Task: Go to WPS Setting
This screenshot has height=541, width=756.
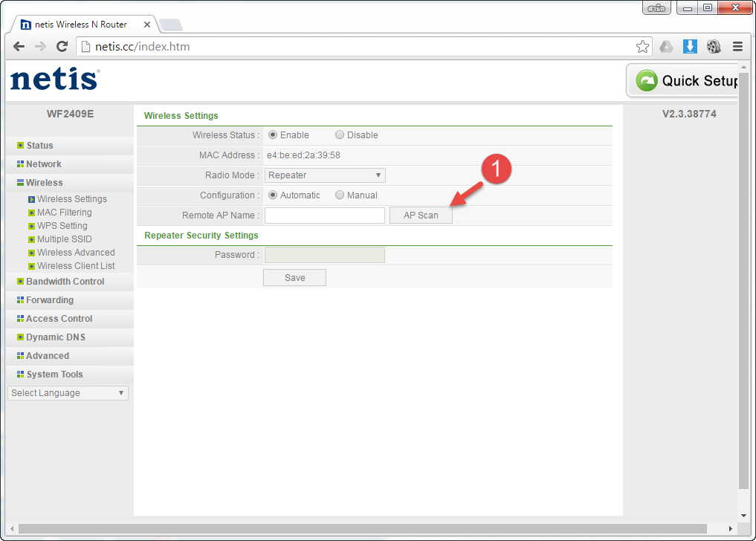Action: coord(62,226)
